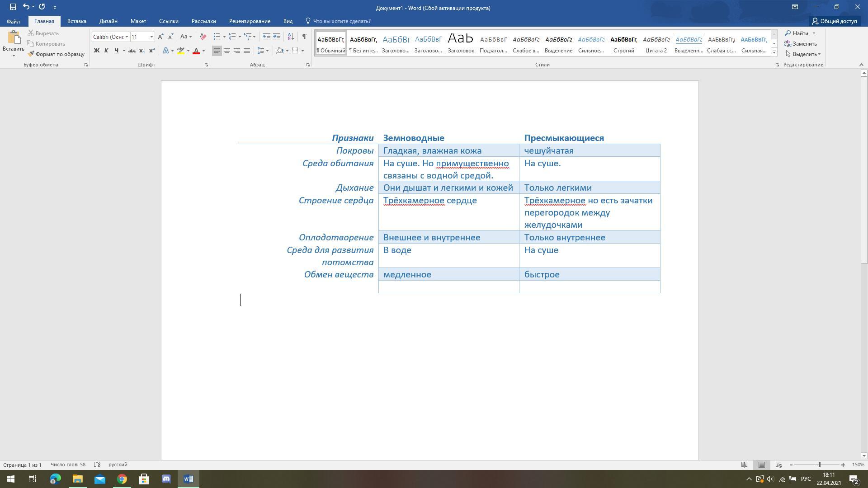Open Discord from the taskbar
Image resolution: width=868 pixels, height=488 pixels.
click(166, 479)
